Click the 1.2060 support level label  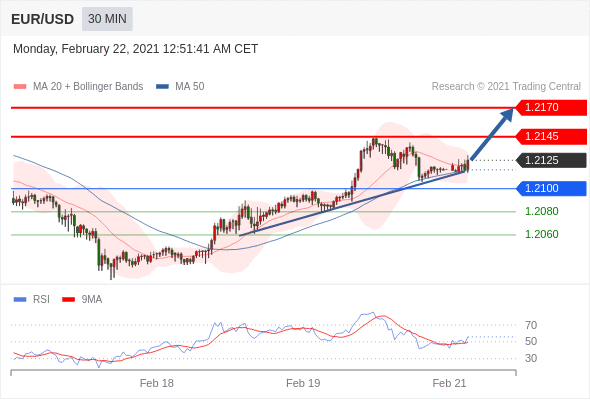click(541, 234)
